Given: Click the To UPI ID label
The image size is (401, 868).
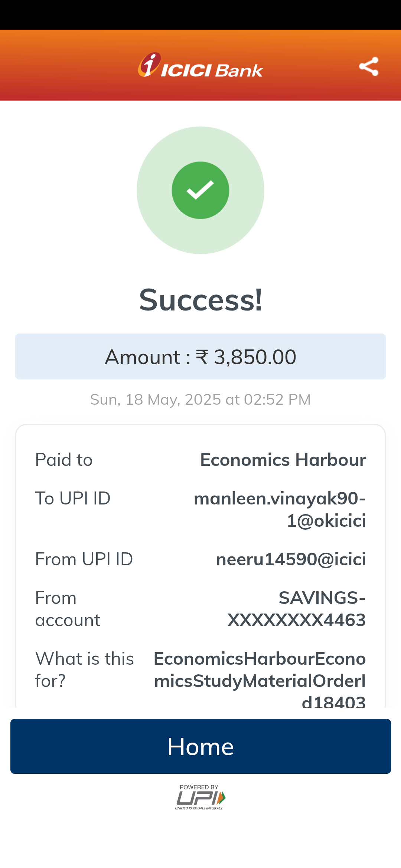Looking at the screenshot, I should pos(73,498).
